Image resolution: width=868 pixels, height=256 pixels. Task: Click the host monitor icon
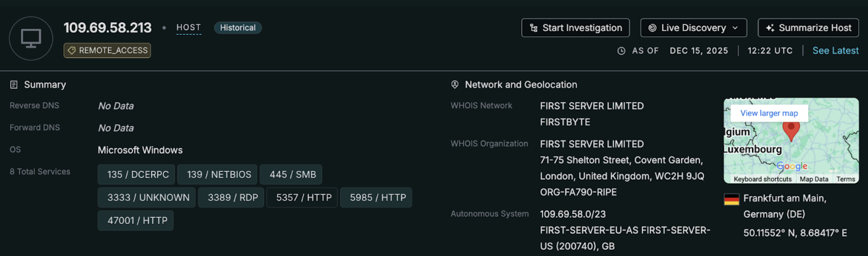(31, 38)
